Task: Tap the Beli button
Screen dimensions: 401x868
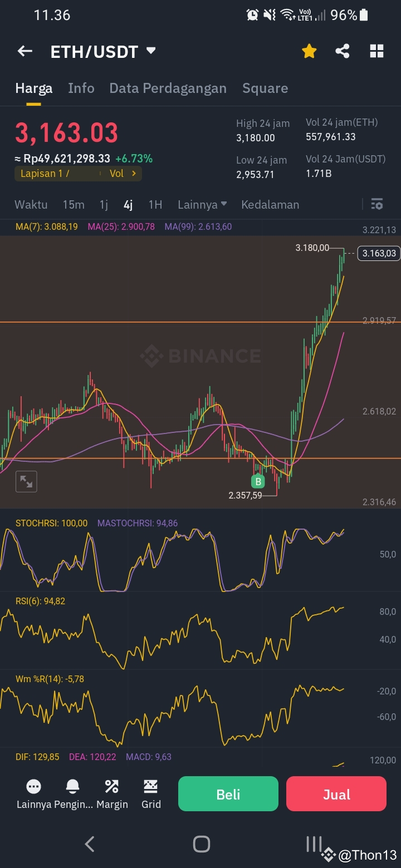Action: click(228, 794)
